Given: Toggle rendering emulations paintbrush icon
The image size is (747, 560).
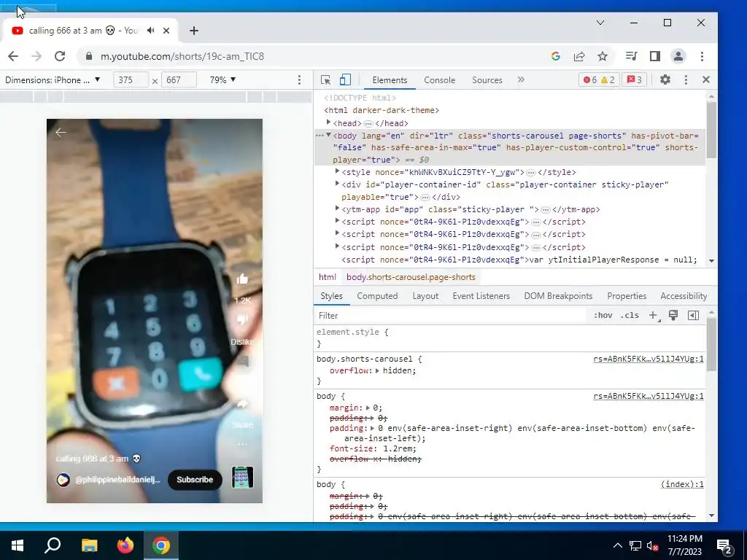Looking at the screenshot, I should tap(673, 315).
